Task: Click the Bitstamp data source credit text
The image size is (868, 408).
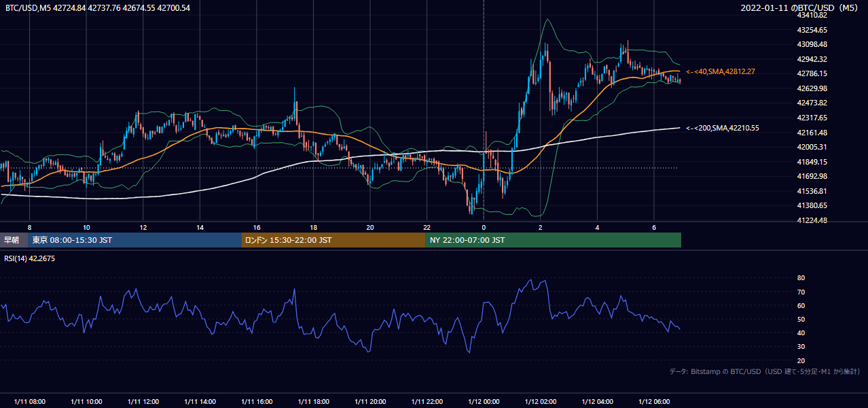Action: pyautogui.click(x=765, y=372)
